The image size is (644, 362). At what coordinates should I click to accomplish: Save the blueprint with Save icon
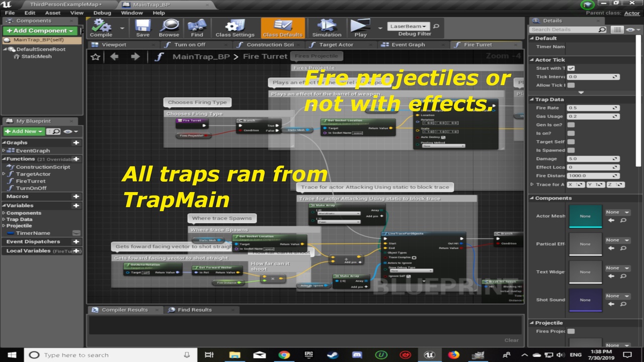click(x=143, y=28)
